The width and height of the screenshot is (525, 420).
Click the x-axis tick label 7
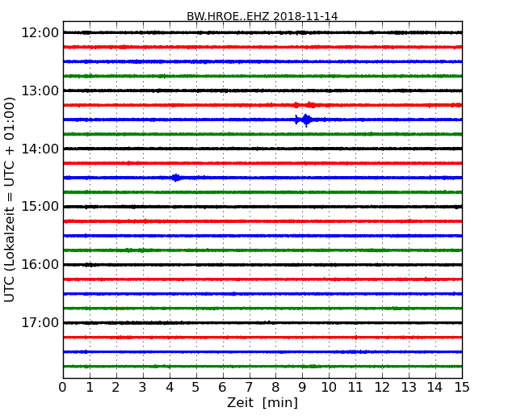[249, 388]
